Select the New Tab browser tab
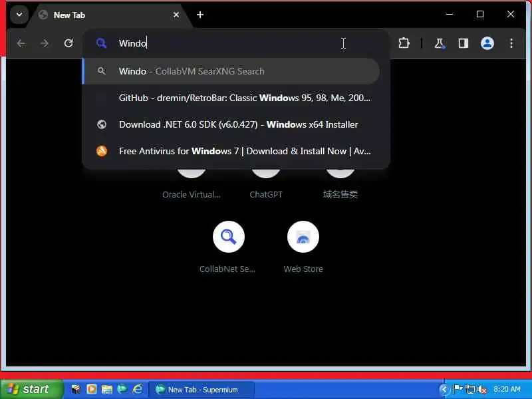The height and width of the screenshot is (399, 532). 108,15
